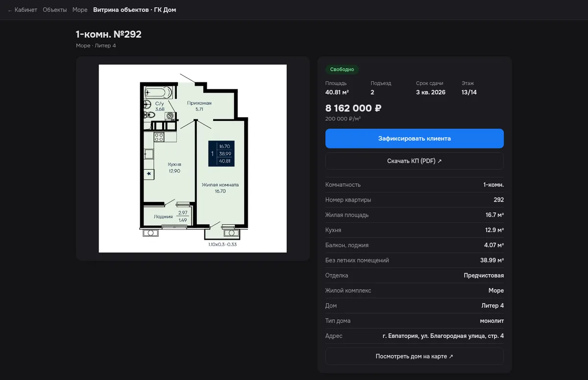Click the Подъезд value 2
This screenshot has height=380, width=588.
372,92
